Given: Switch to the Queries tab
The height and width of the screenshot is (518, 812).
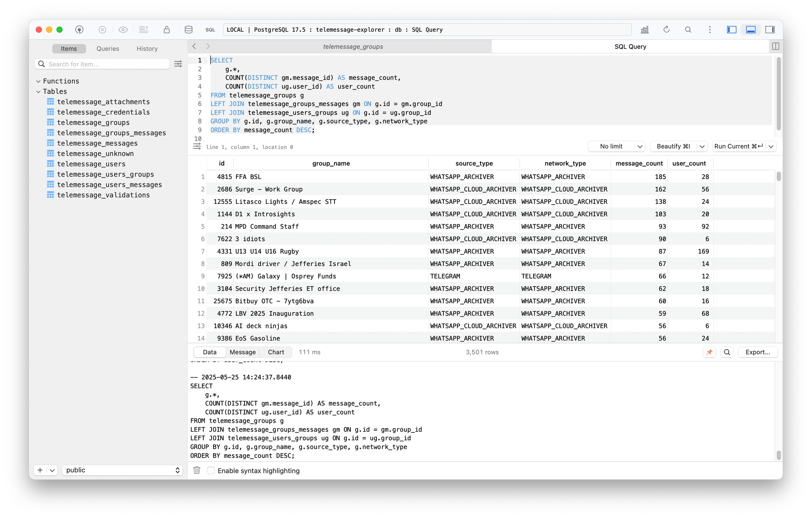Looking at the screenshot, I should (108, 49).
